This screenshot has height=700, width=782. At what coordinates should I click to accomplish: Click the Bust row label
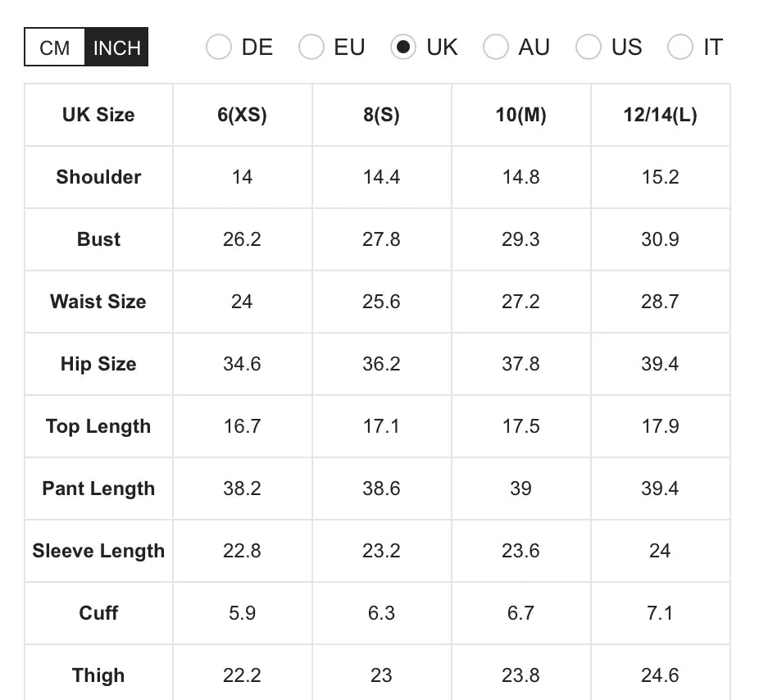98,239
